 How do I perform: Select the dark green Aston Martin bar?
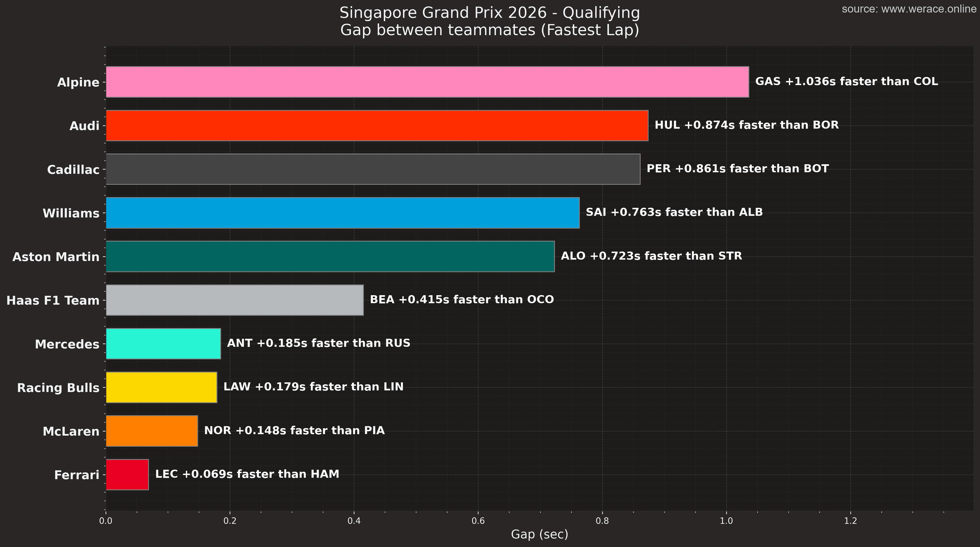330,257
